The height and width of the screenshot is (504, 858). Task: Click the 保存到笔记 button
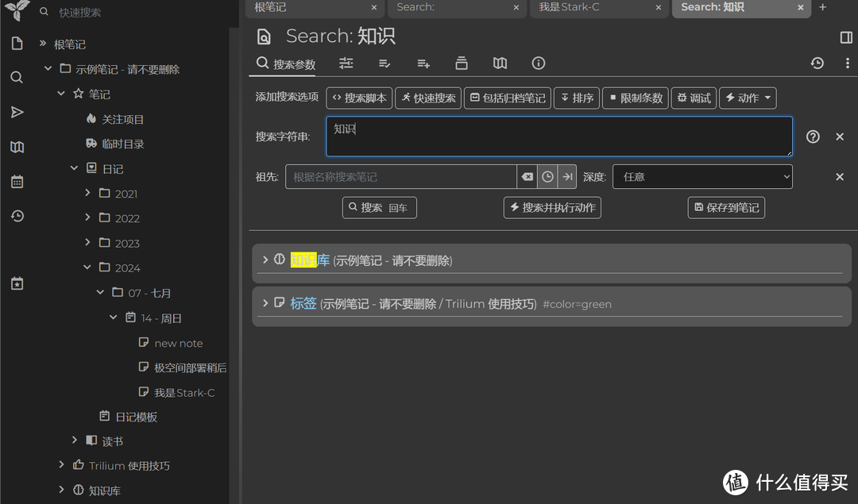coord(725,207)
